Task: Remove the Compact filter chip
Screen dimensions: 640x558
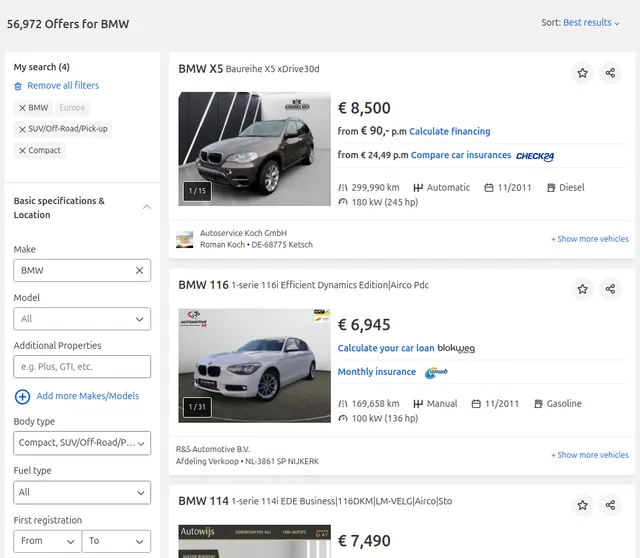Action: (23, 151)
